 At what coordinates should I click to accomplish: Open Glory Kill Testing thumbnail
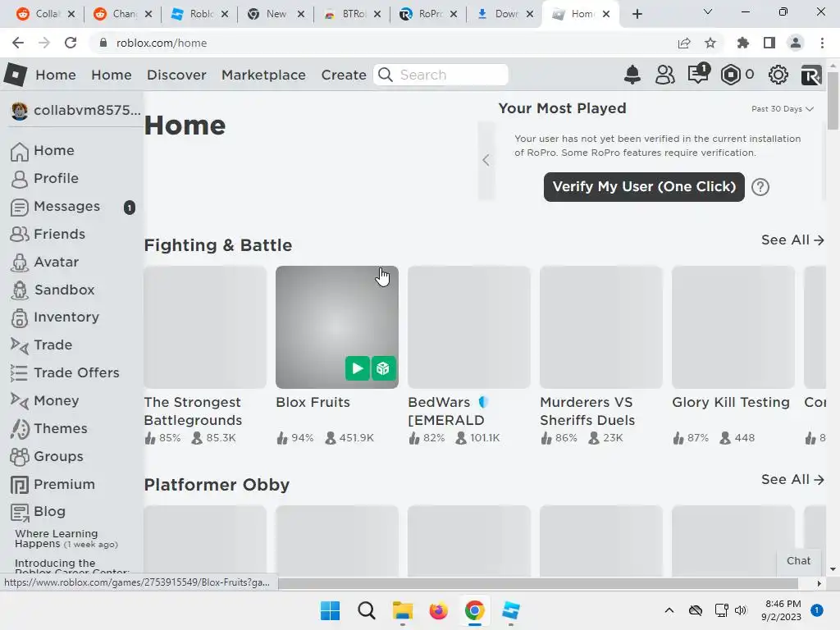click(x=733, y=327)
